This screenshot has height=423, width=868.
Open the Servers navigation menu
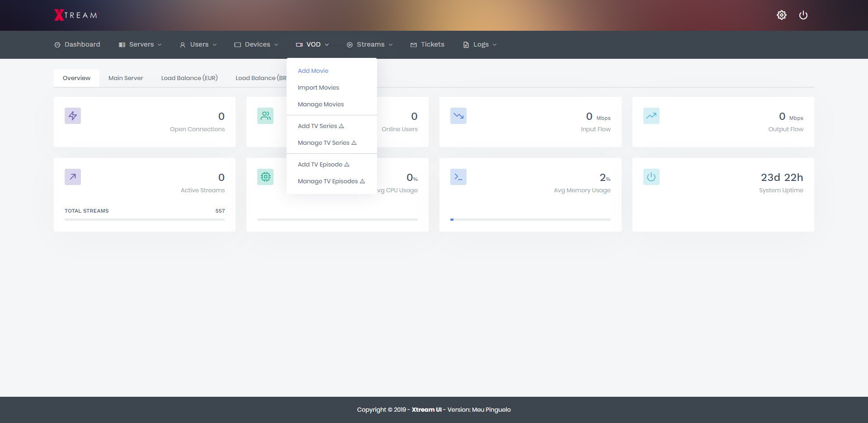pos(140,45)
